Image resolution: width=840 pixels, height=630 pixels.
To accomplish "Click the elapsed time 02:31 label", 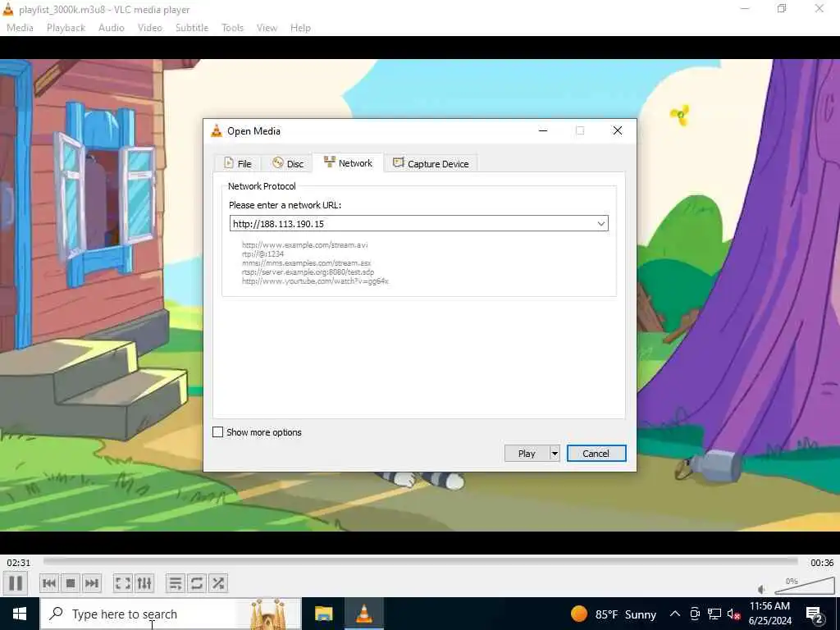I will pyautogui.click(x=19, y=563).
